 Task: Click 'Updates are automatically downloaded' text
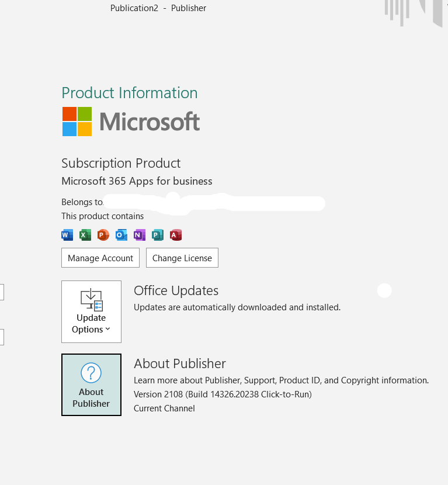pyautogui.click(x=237, y=307)
